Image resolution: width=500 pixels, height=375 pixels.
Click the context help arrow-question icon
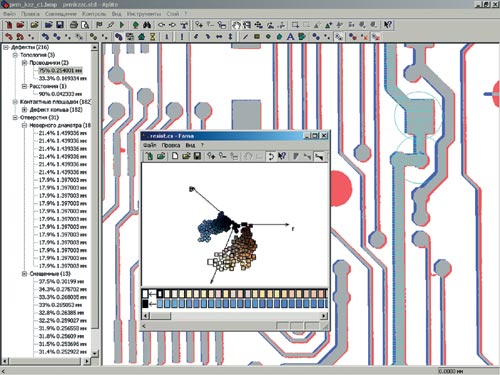388,25
